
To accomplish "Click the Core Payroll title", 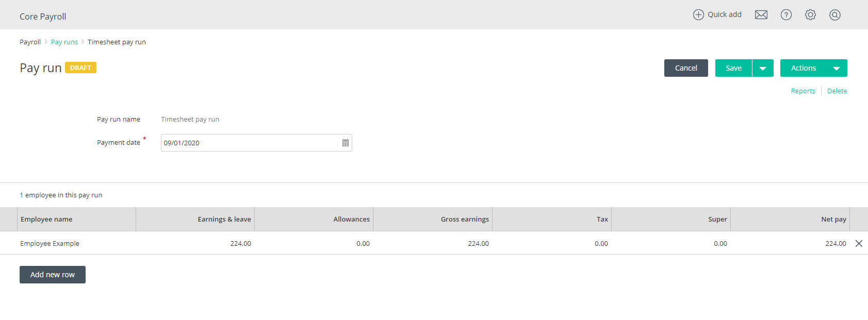I will (x=43, y=16).
